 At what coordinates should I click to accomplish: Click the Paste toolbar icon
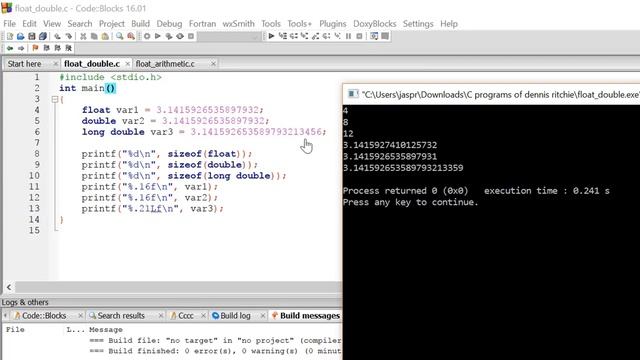coord(105,36)
